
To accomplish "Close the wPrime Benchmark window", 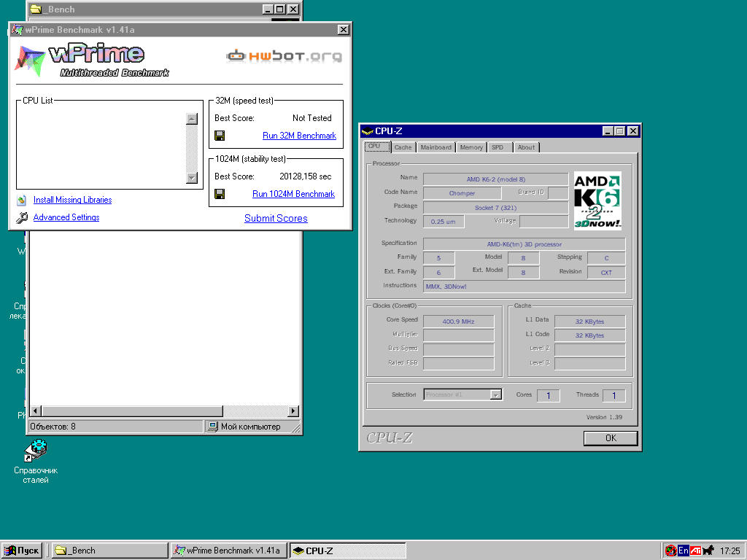I will click(343, 30).
